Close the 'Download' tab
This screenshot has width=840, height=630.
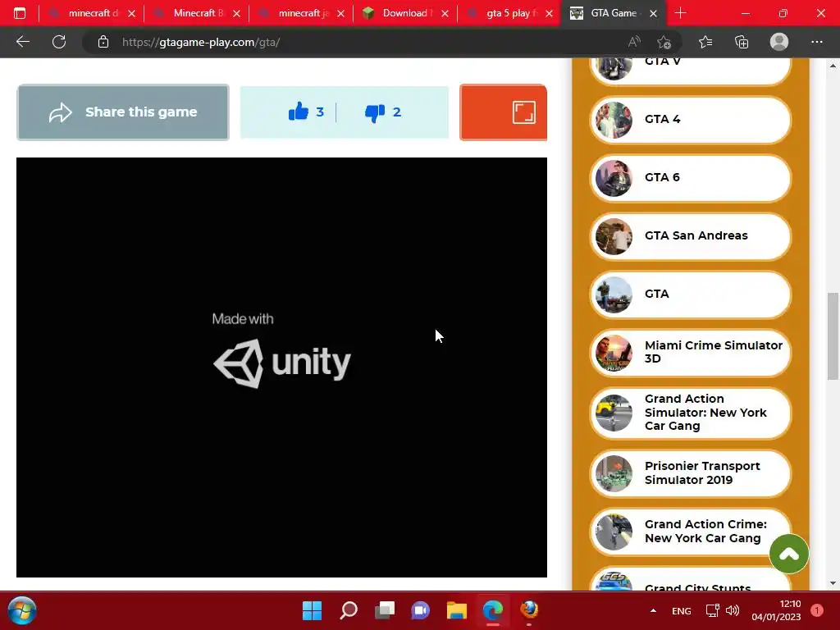pyautogui.click(x=445, y=13)
